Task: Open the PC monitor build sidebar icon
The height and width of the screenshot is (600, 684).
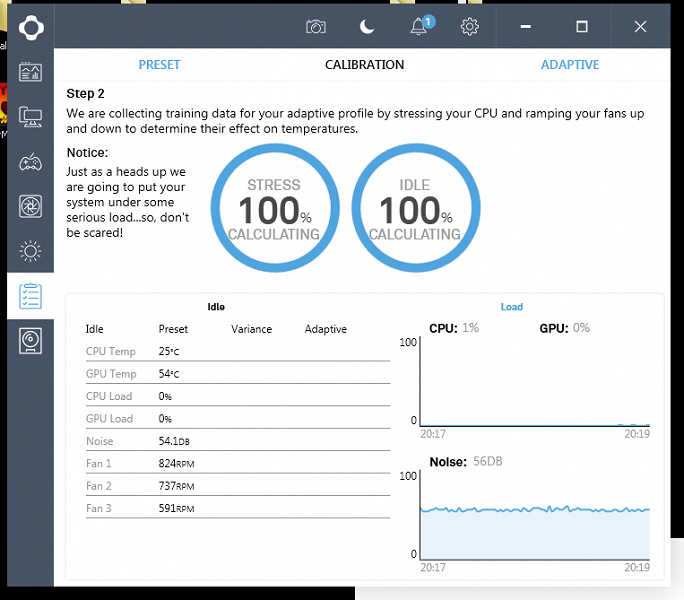Action: point(31,117)
